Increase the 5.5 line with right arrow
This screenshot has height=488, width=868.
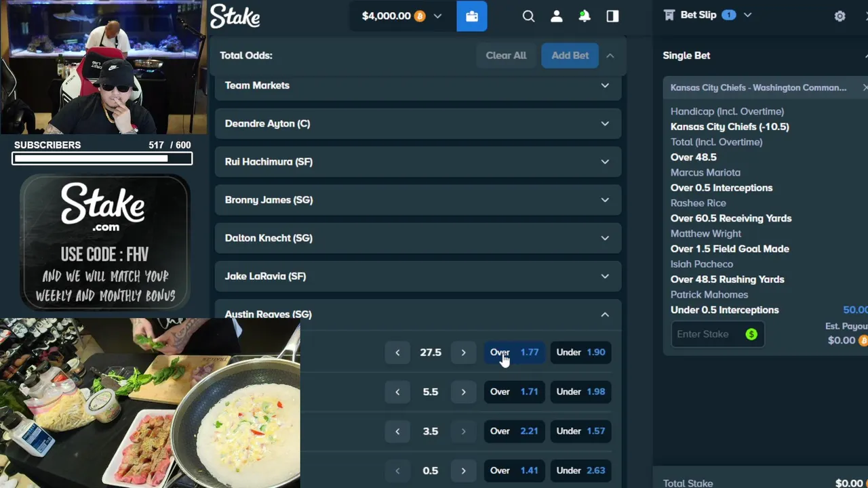click(463, 392)
